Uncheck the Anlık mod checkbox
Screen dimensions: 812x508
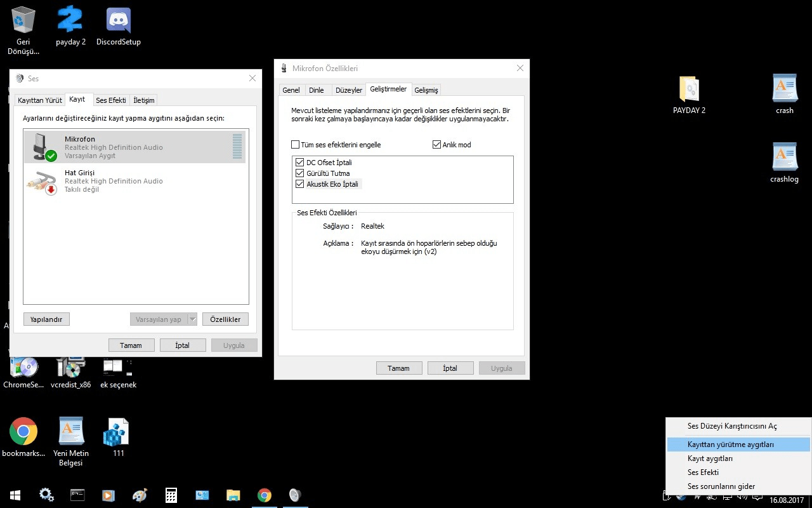pyautogui.click(x=436, y=145)
